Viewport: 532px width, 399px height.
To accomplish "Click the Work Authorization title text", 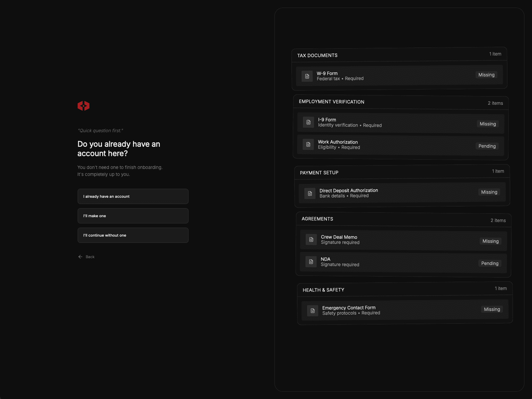I will 338,142.
